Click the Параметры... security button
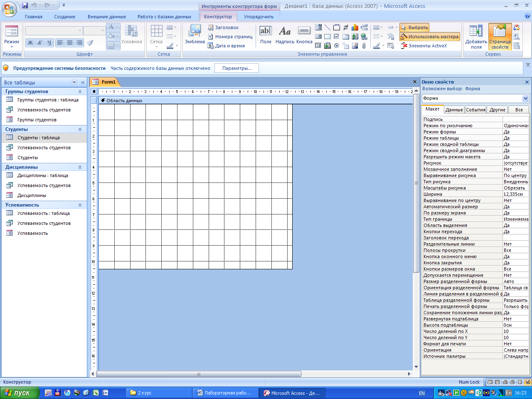The height and width of the screenshot is (399, 532). [x=236, y=68]
